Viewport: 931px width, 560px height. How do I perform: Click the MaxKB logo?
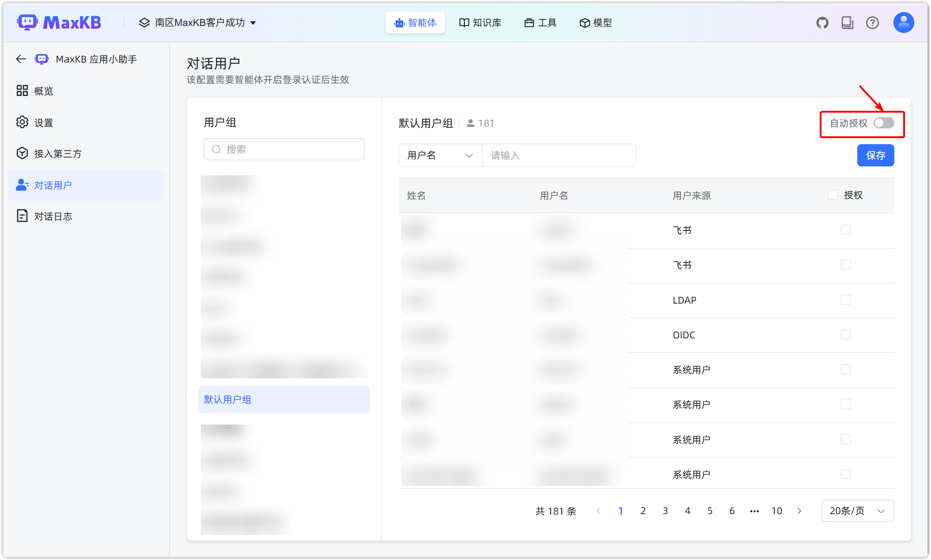(59, 22)
